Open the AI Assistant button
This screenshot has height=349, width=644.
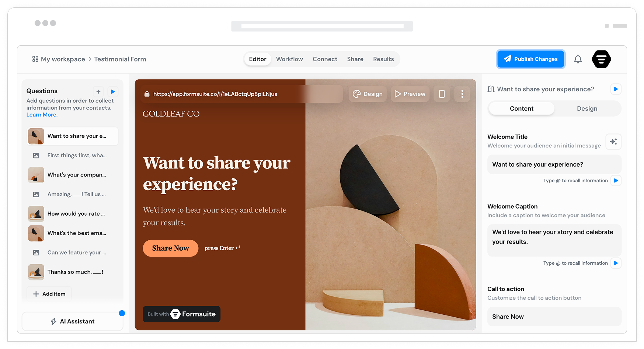(73, 321)
